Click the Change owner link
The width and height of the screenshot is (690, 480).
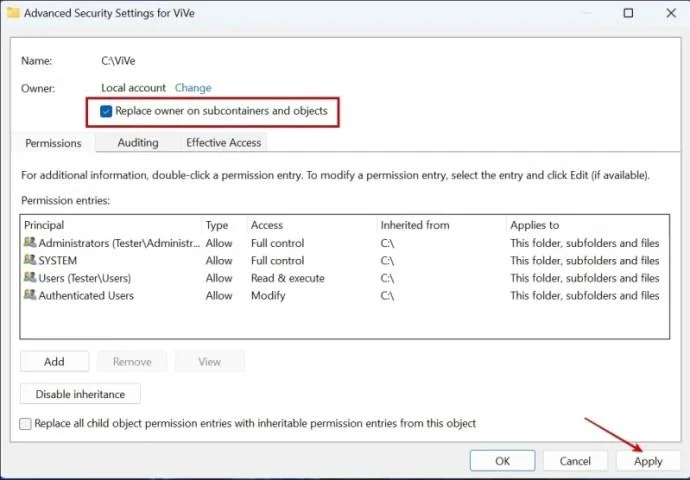click(193, 88)
